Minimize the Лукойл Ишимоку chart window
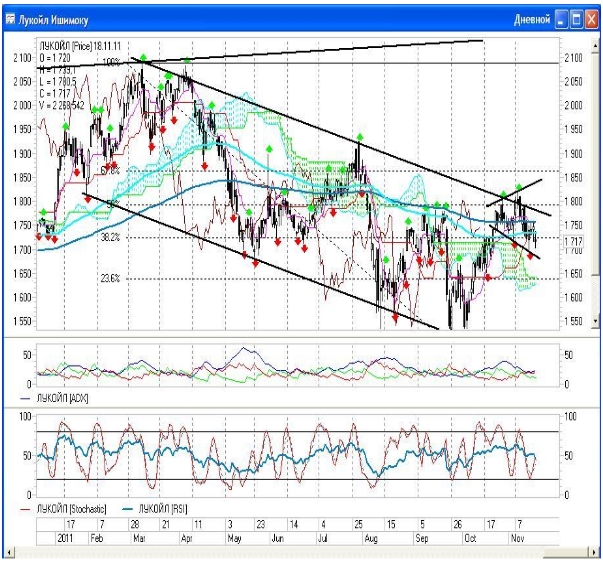Screen dimensions: 603x564 click(561, 20)
